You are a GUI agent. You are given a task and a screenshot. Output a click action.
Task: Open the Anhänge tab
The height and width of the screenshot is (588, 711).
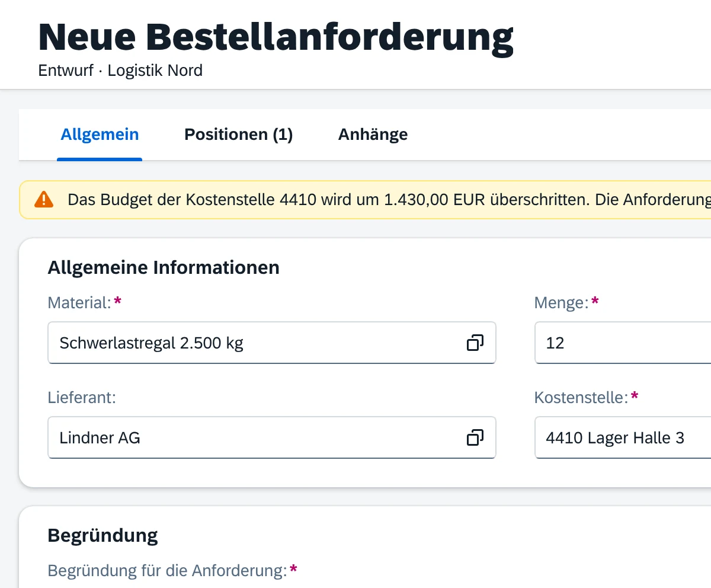pos(373,135)
